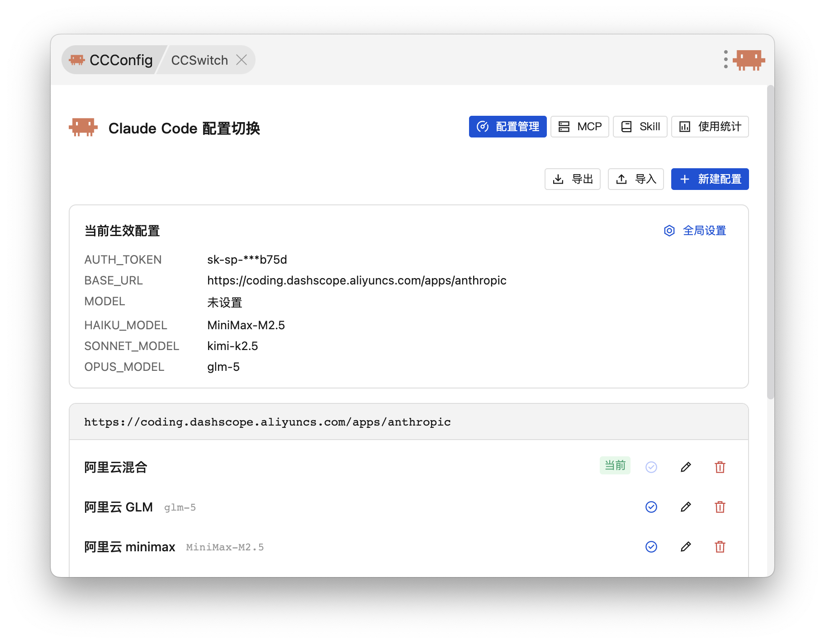Viewport: 825px width, 644px height.
Task: Show the 使用统计 usage statistics tab
Action: click(x=710, y=127)
